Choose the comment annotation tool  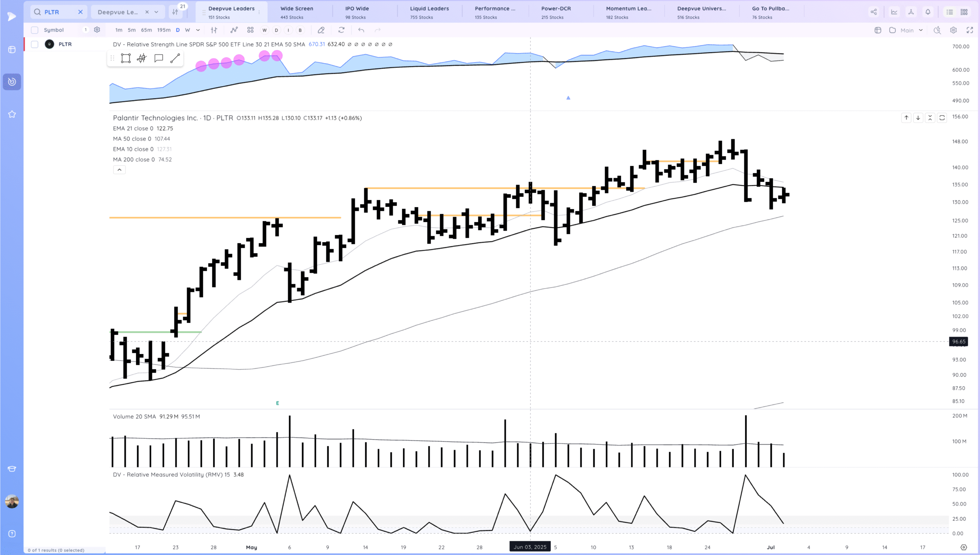(x=158, y=58)
